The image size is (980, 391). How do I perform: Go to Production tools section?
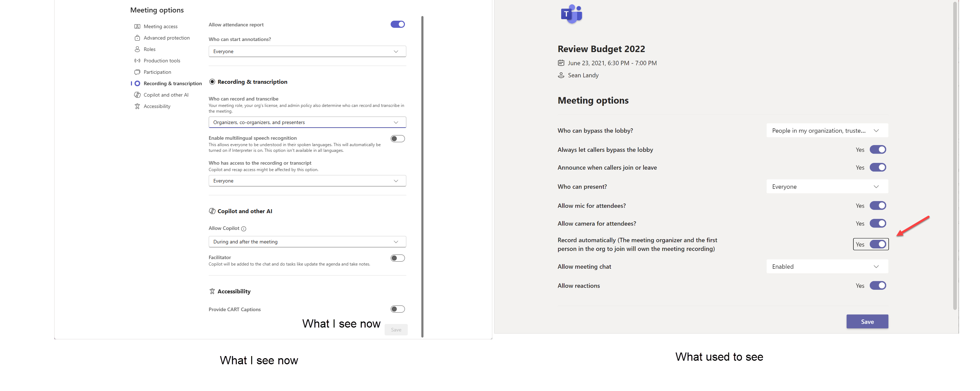click(162, 61)
